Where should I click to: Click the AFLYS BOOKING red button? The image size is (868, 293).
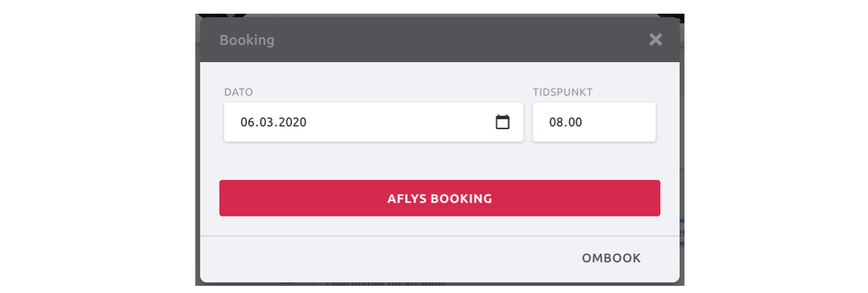(x=440, y=198)
